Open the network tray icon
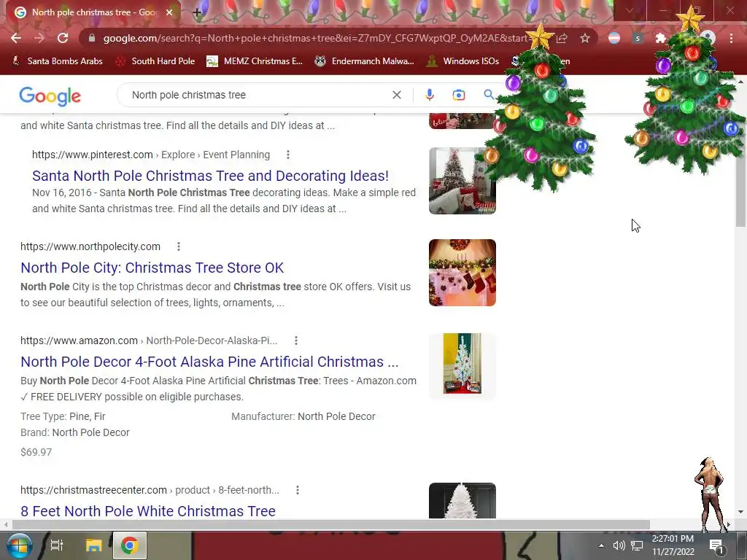The height and width of the screenshot is (560, 747). [x=637, y=545]
